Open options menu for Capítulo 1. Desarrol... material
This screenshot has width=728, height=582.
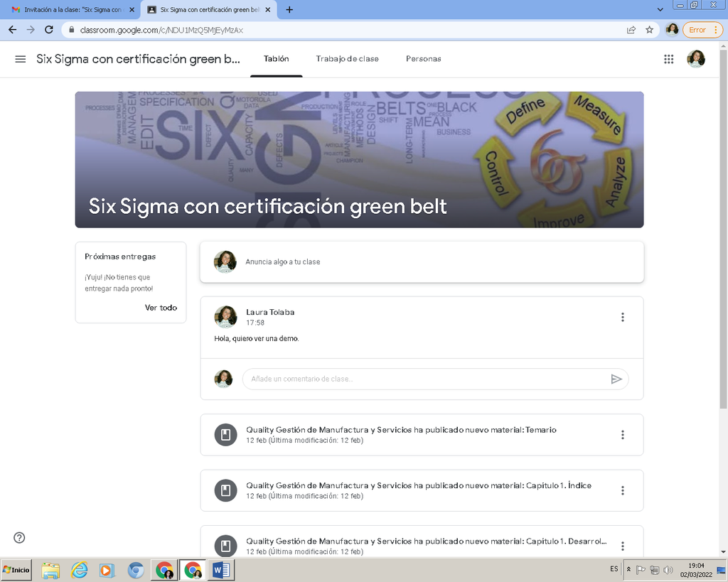pos(623,546)
